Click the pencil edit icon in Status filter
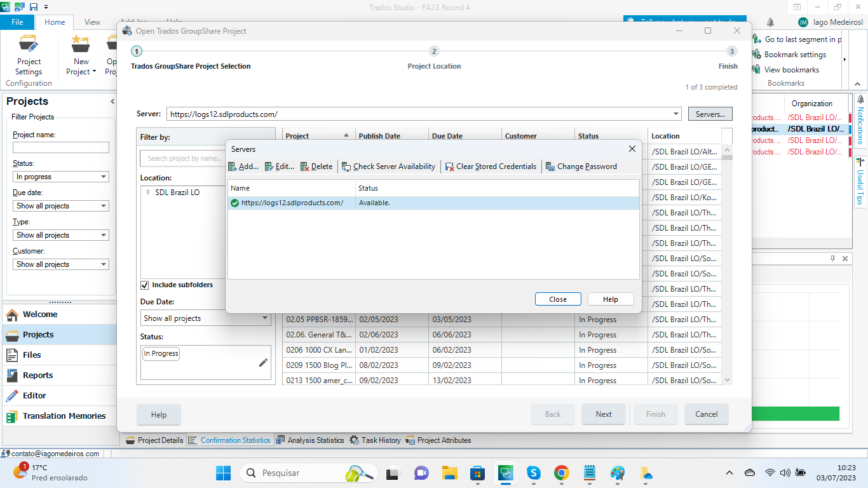Image resolution: width=868 pixels, height=488 pixels. (x=263, y=363)
